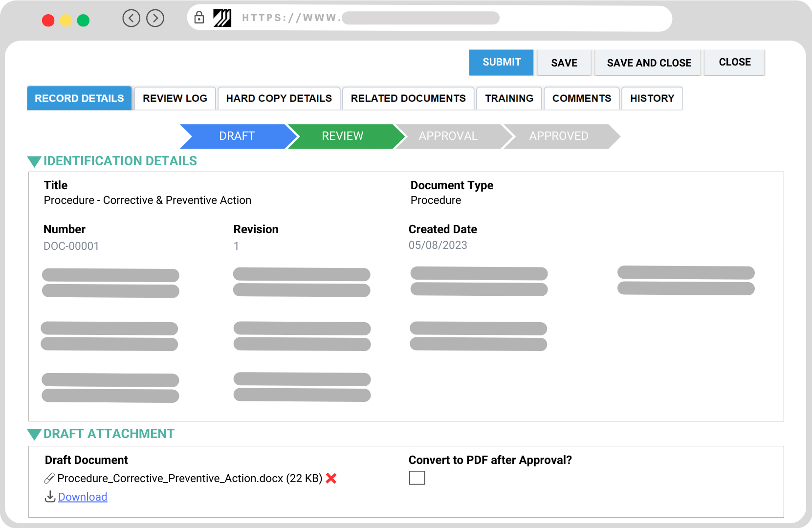
Task: Click the SUBMIT button
Action: [501, 62]
